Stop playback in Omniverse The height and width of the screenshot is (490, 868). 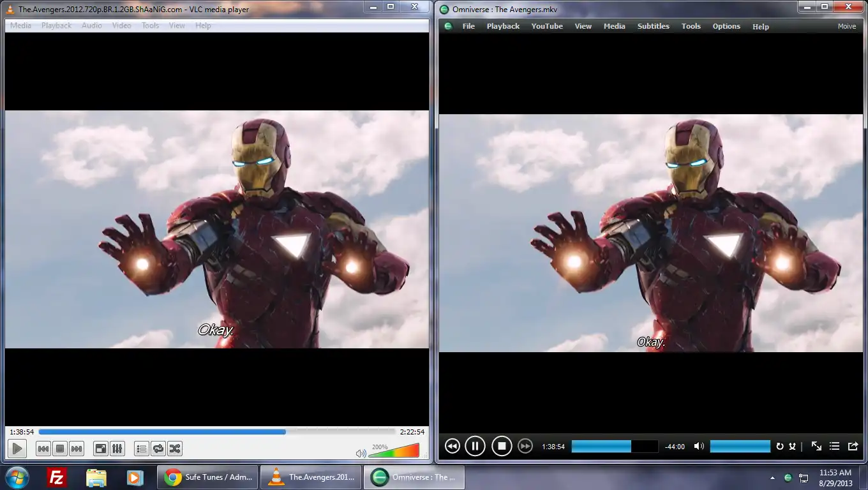click(x=502, y=446)
